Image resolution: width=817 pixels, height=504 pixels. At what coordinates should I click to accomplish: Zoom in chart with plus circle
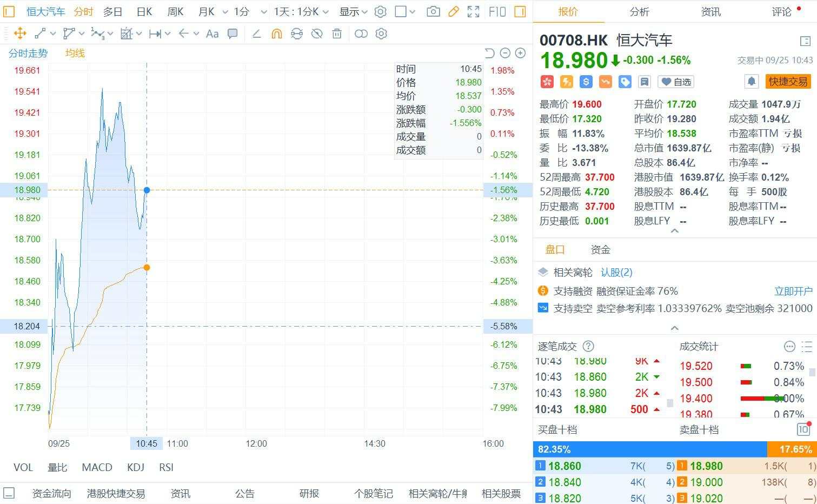(x=520, y=53)
